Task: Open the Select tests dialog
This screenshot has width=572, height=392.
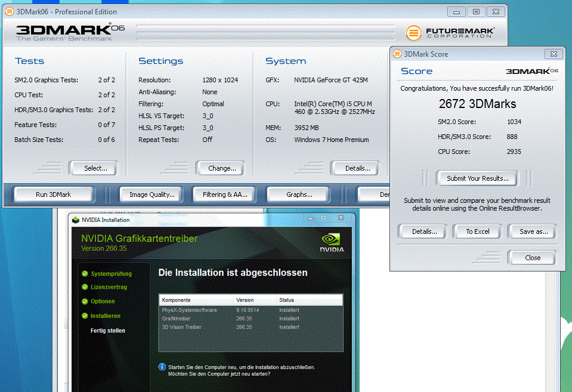Action: pyautogui.click(x=93, y=168)
